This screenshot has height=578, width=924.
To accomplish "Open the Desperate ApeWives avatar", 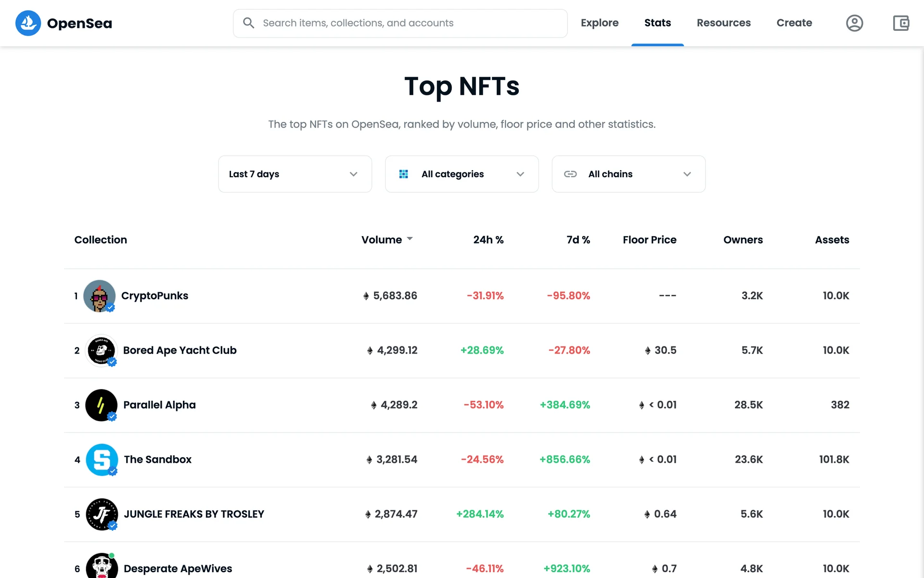I will point(102,566).
